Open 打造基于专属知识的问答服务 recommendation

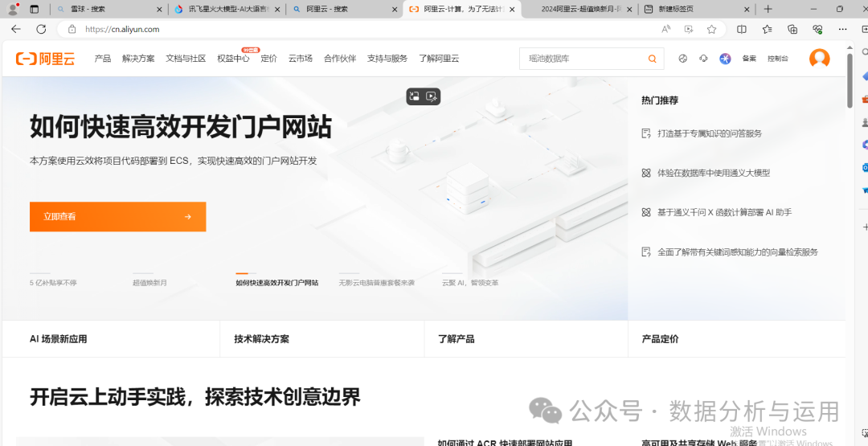710,133
